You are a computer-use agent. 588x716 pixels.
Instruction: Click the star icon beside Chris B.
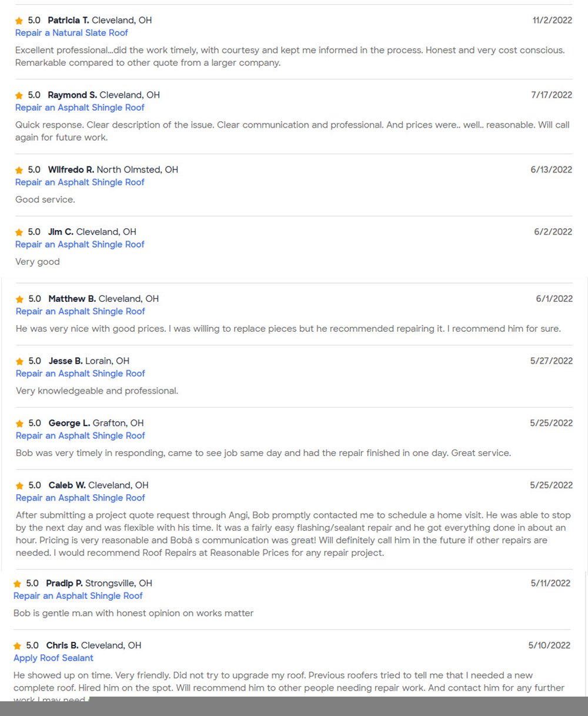(x=17, y=646)
